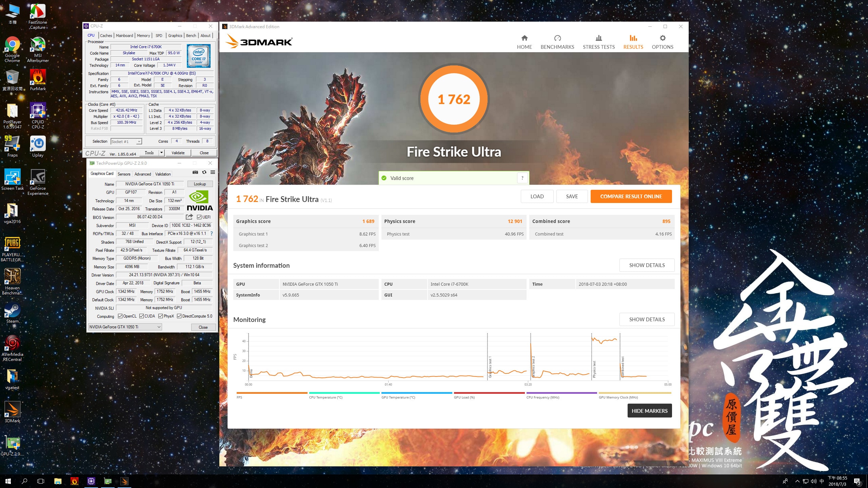Toggle the PhysX checkbox in GPU-Z

coord(160,316)
